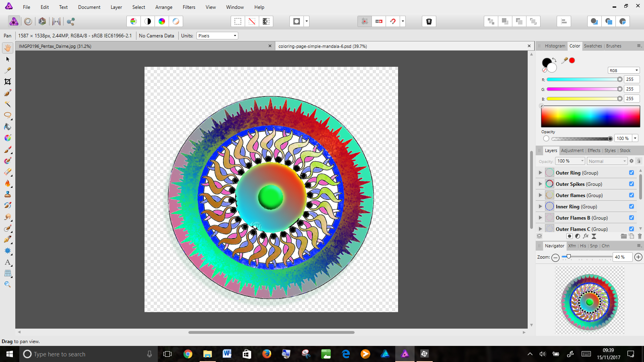
Task: Switch to the Adjustment tab
Action: coord(572,150)
